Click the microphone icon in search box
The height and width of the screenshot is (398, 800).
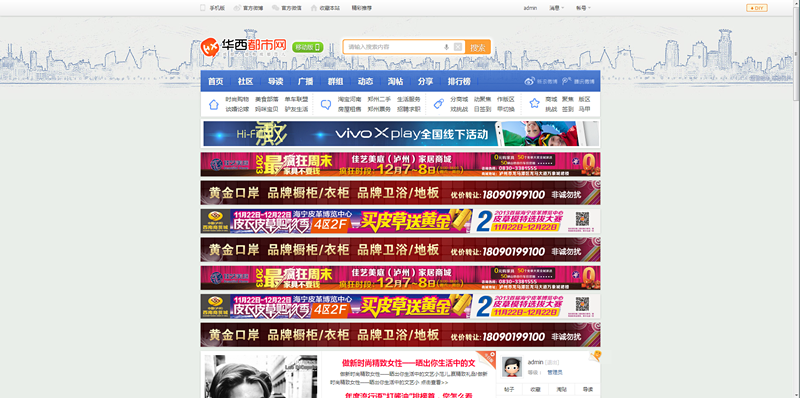pyautogui.click(x=446, y=47)
